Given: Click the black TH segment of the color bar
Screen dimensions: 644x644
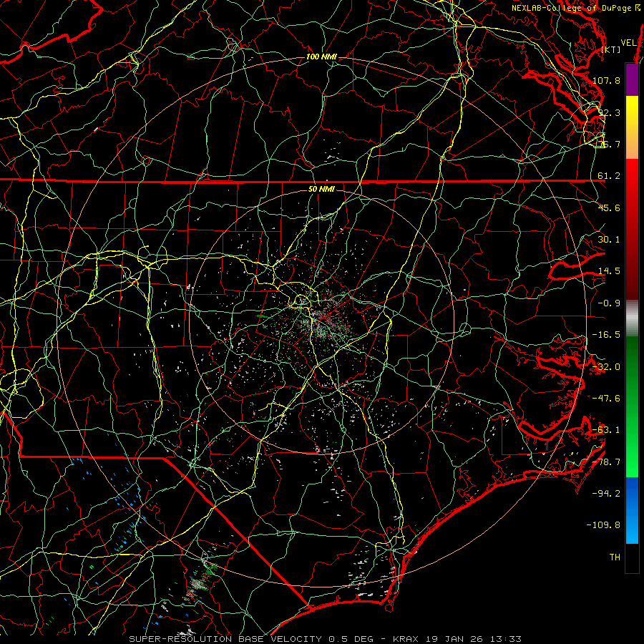Looking at the screenshot, I should tap(632, 557).
